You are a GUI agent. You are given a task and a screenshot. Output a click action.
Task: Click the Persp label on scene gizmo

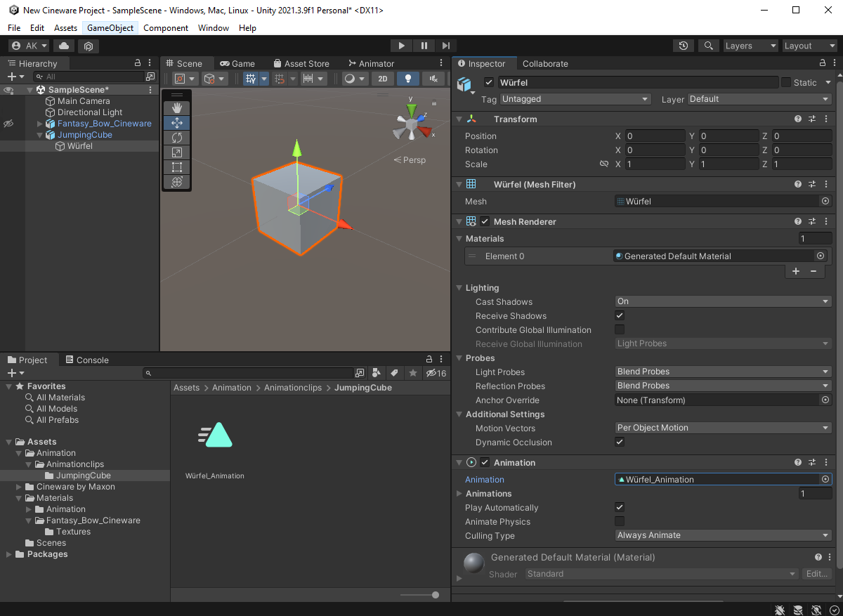pyautogui.click(x=410, y=160)
